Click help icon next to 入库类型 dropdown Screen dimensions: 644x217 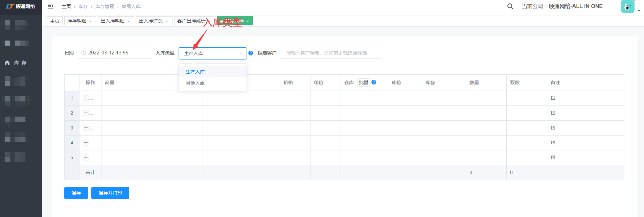coord(251,53)
